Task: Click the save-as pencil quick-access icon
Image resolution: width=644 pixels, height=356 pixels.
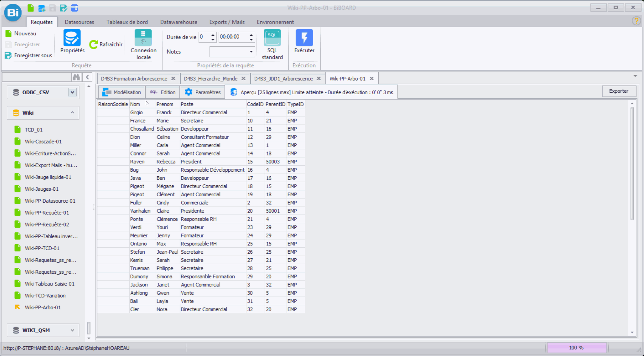Action: (63, 8)
